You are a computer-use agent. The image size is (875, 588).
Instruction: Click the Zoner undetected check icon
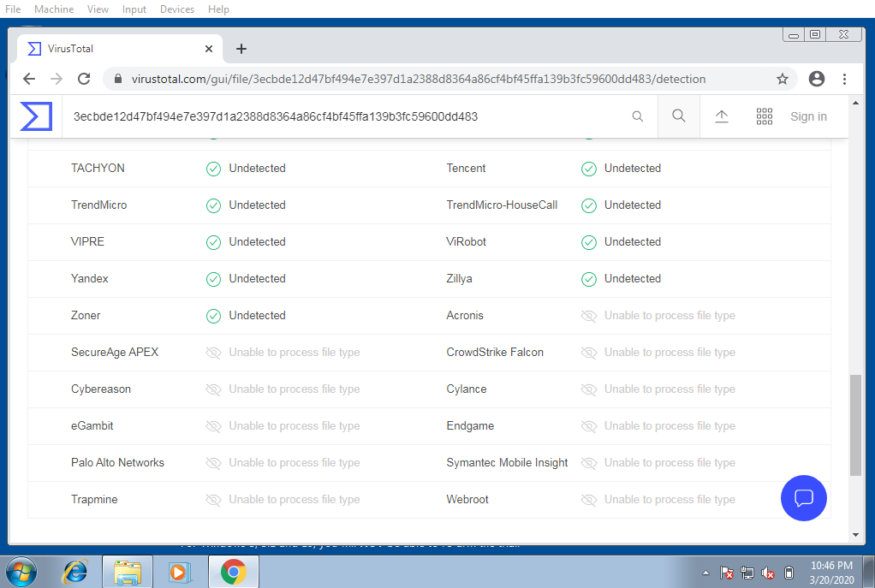214,316
